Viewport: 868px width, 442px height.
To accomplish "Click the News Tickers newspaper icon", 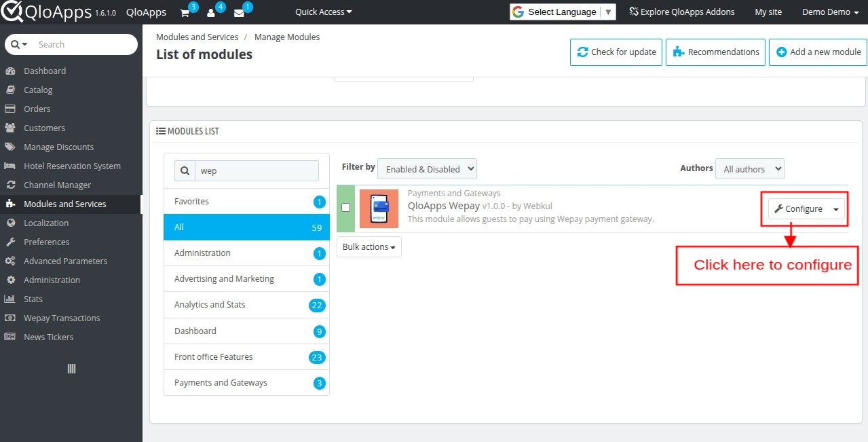I will pos(10,337).
